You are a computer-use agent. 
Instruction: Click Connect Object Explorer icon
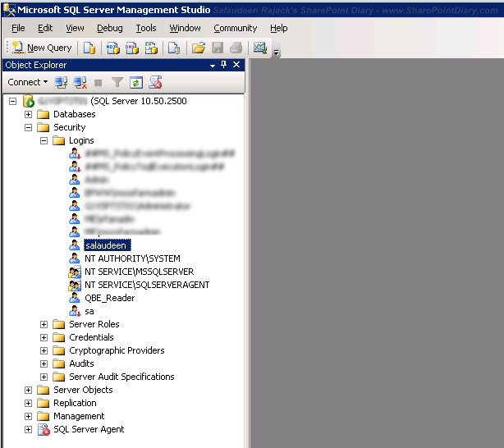(x=61, y=83)
